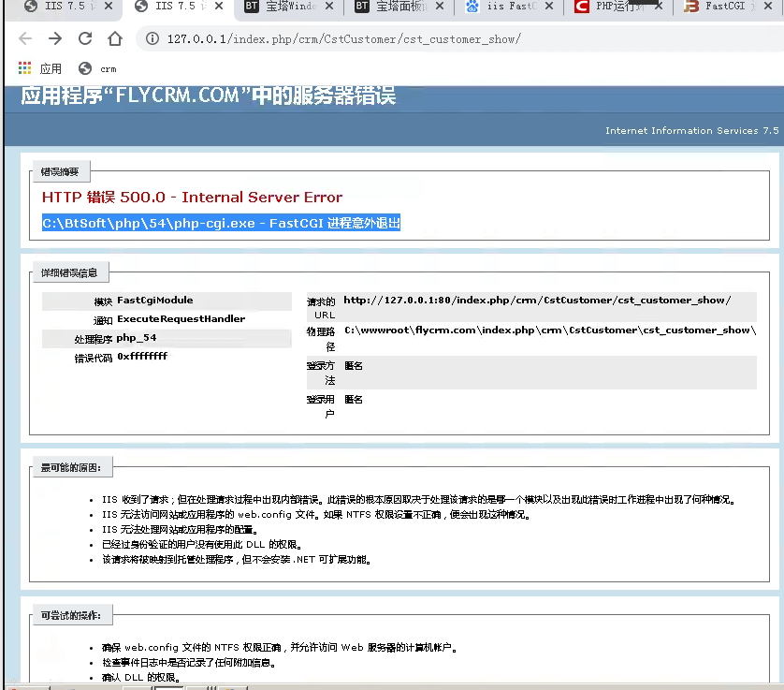Switch to the PHP运行 tab
Image resolution: width=784 pixels, height=690 pixels.
pyautogui.click(x=619, y=7)
